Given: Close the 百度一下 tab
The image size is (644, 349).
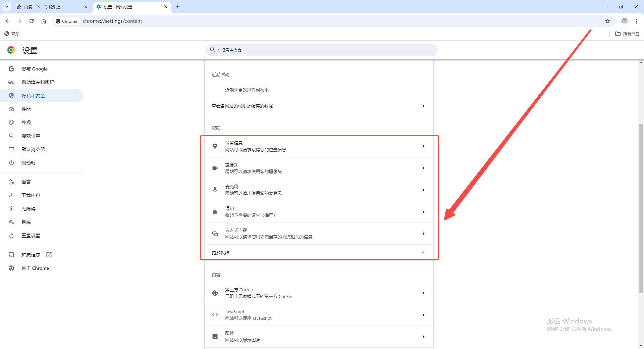Looking at the screenshot, I should coord(86,7).
